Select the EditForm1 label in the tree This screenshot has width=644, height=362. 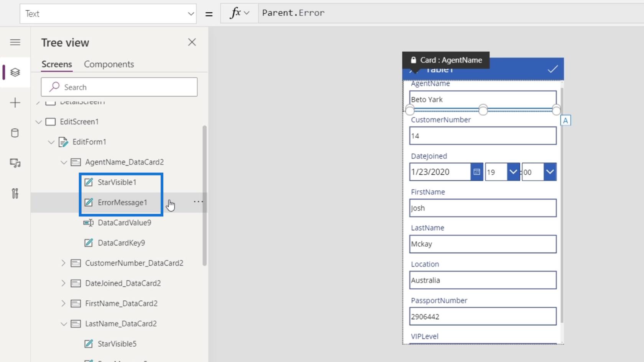coord(89,142)
